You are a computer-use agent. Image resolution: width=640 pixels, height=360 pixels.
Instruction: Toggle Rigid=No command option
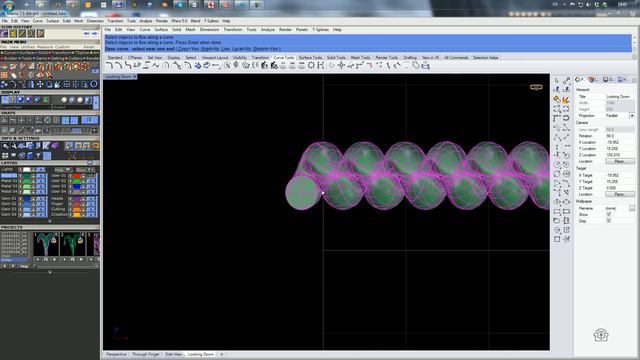[210, 49]
